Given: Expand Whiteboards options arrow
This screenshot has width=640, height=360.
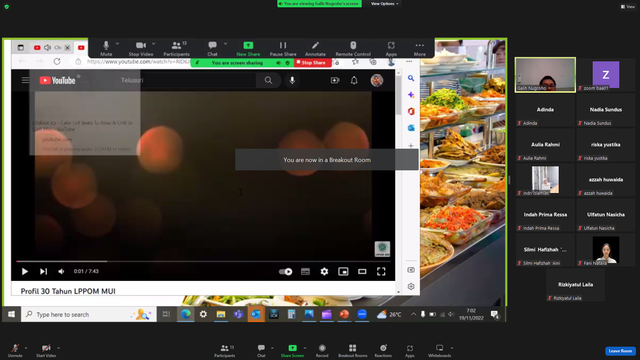Looking at the screenshot, I should point(452,348).
